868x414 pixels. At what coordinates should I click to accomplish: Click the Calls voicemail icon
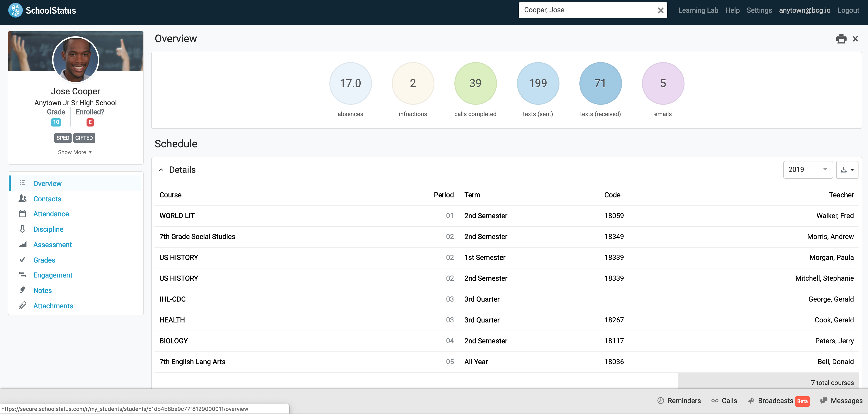pos(715,400)
